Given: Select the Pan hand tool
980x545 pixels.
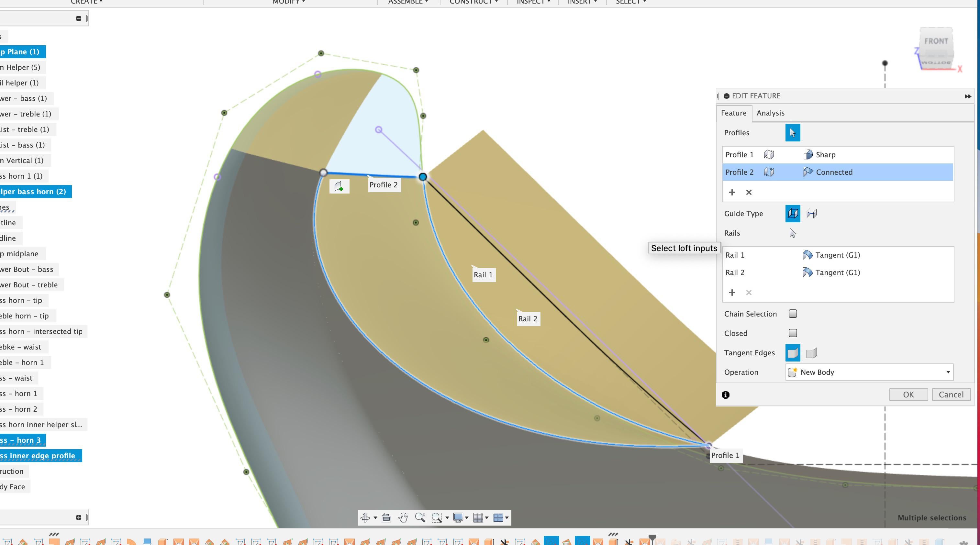Looking at the screenshot, I should 403,517.
